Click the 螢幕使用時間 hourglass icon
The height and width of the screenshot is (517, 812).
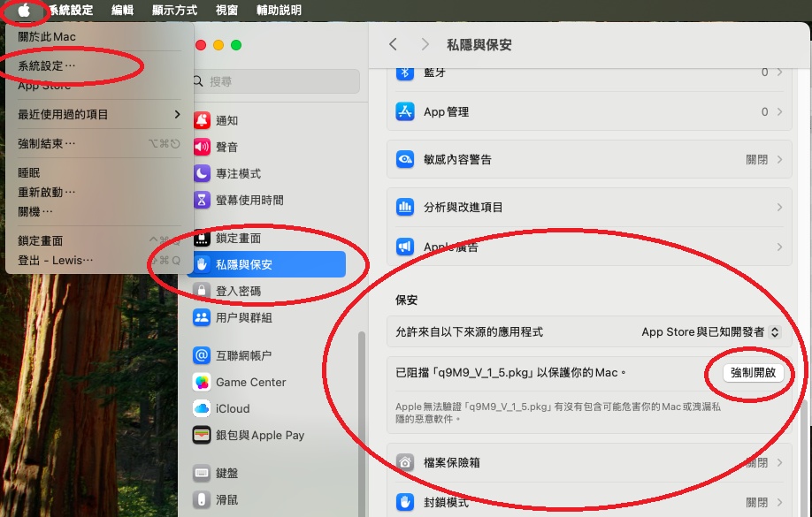(202, 200)
